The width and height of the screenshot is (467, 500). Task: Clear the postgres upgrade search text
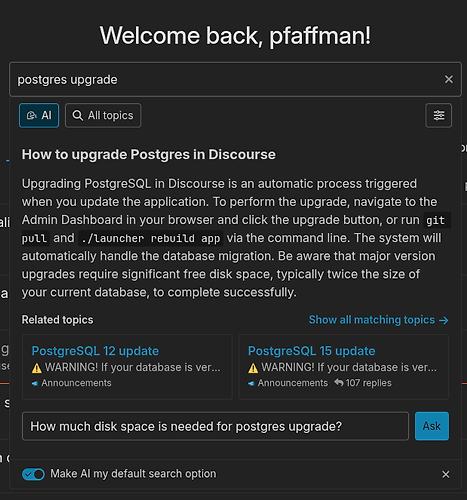pos(449,79)
